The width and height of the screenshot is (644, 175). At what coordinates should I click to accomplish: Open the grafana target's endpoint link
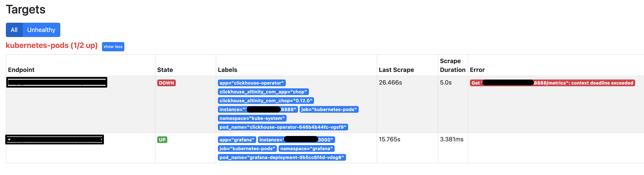(55, 139)
